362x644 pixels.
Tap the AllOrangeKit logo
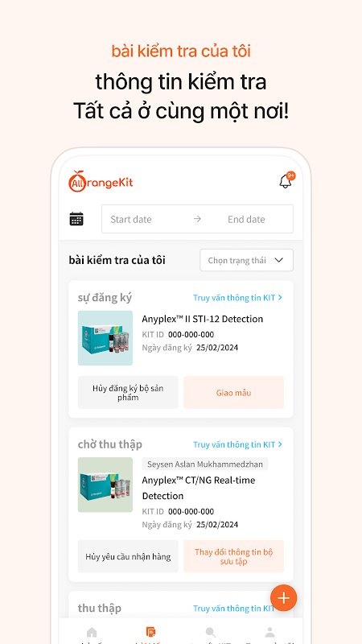101,181
